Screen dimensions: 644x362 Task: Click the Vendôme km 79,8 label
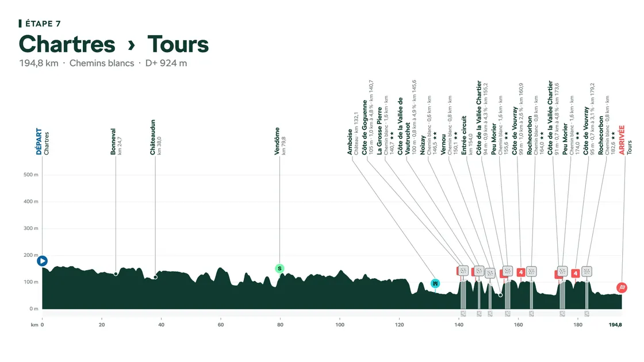tap(280, 141)
